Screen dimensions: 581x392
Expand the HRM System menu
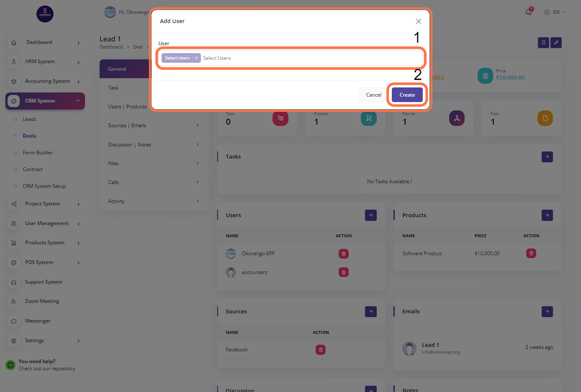coord(45,62)
